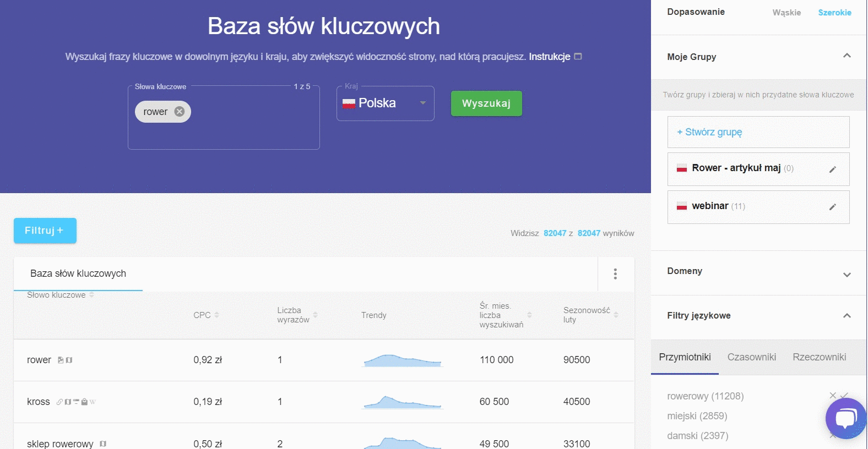Click the '82047' total results count
This screenshot has width=868, height=449.
click(x=589, y=233)
